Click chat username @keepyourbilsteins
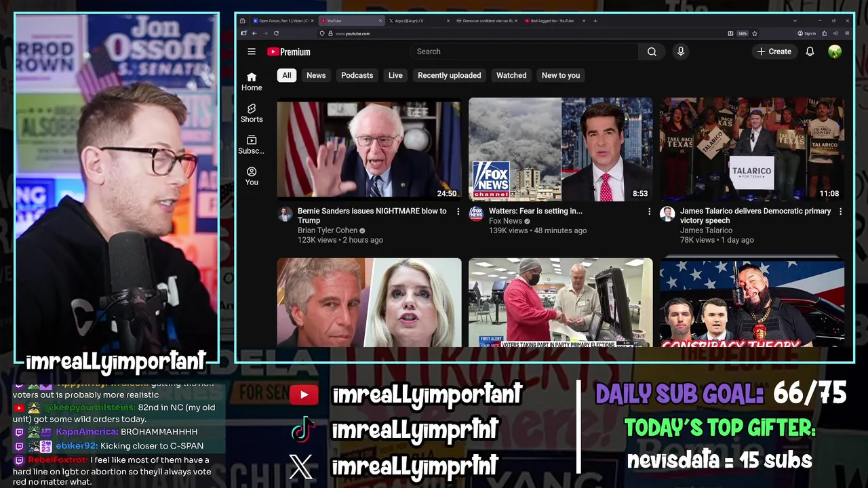868x488 pixels. click(x=89, y=407)
